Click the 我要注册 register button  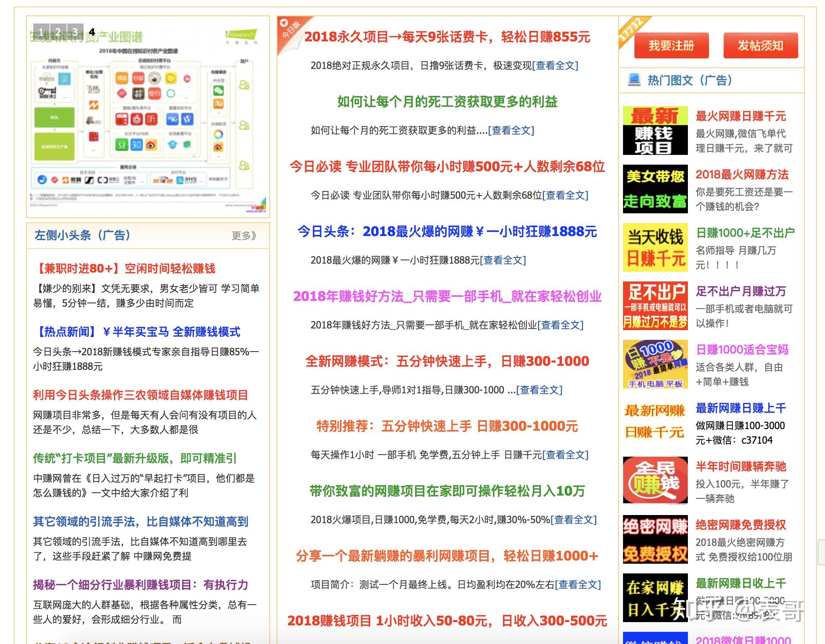[x=671, y=45]
